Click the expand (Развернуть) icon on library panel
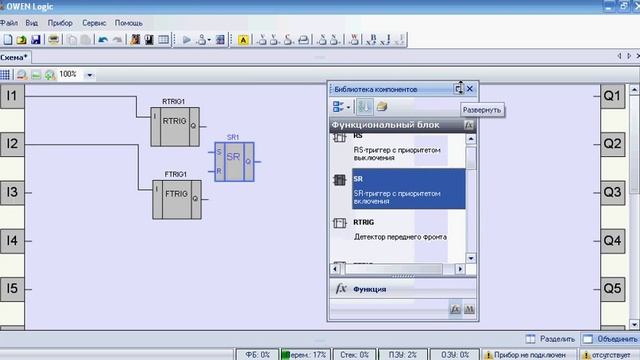The width and height of the screenshot is (640, 360). (x=458, y=89)
